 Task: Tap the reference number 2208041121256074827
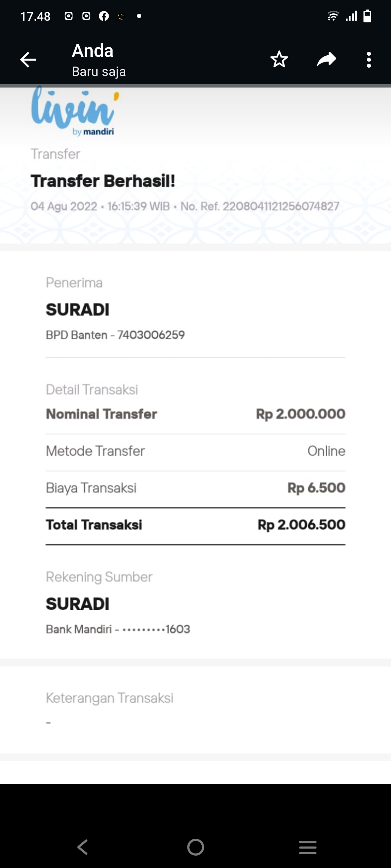(281, 207)
